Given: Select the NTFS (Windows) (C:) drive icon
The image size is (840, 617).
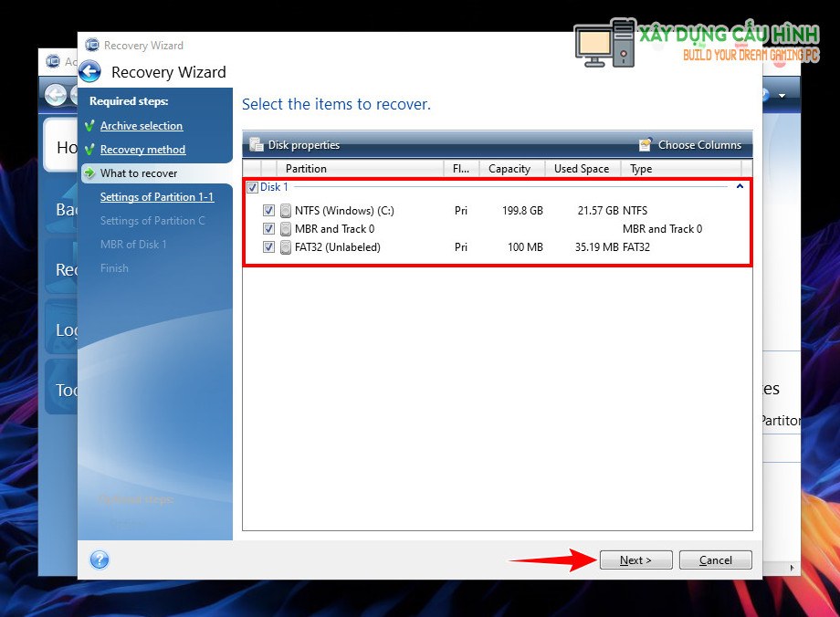Looking at the screenshot, I should point(286,211).
